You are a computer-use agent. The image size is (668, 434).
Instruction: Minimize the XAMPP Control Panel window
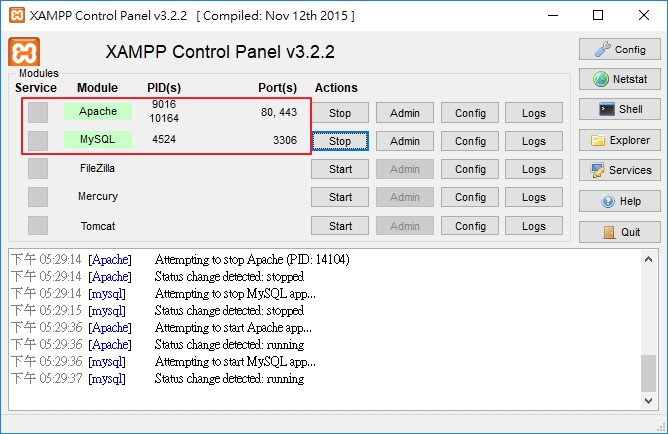[553, 15]
